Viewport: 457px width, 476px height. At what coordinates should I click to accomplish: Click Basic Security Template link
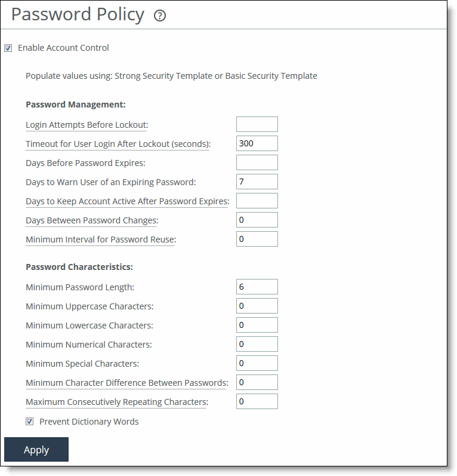coord(271,76)
